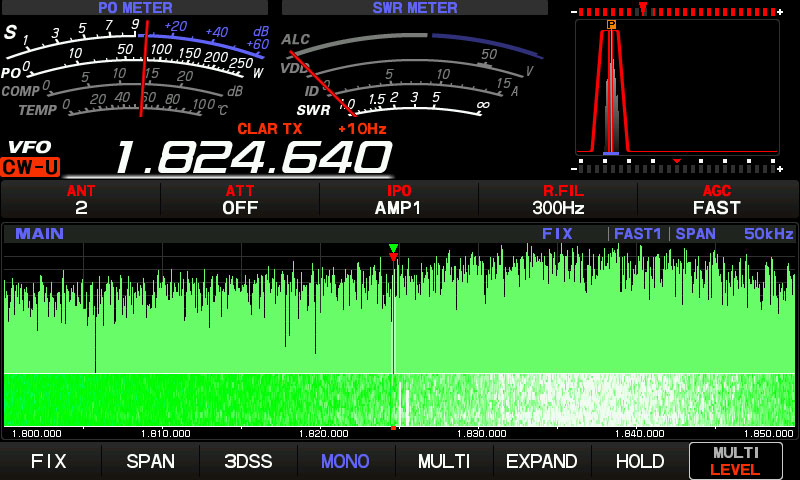Click the waterfall display area

[x=400, y=400]
